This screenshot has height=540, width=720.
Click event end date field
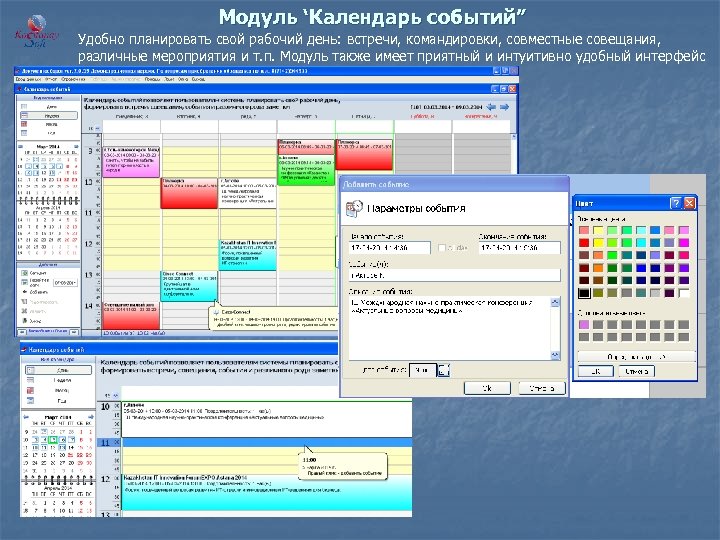point(519,248)
